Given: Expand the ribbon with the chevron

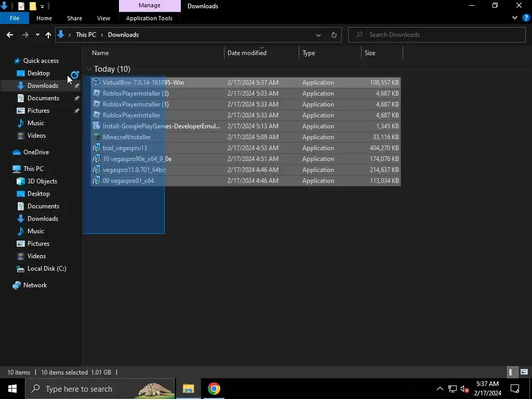Looking at the screenshot, I should click(515, 18).
